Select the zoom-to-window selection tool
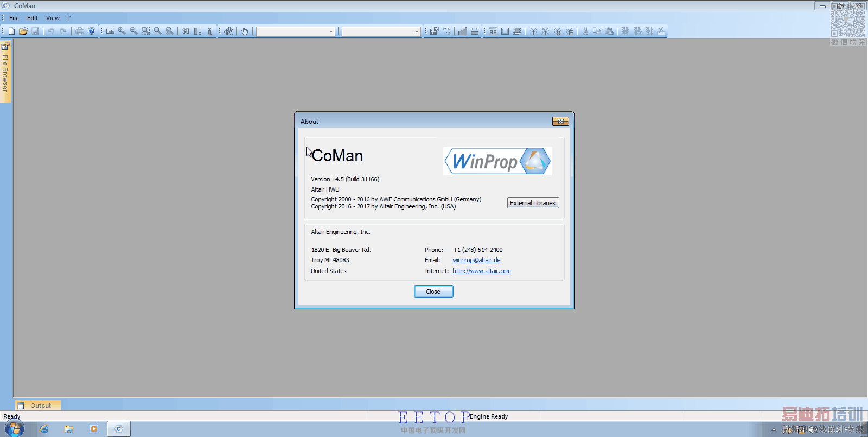Screen dimensions: 868x437 coord(146,31)
